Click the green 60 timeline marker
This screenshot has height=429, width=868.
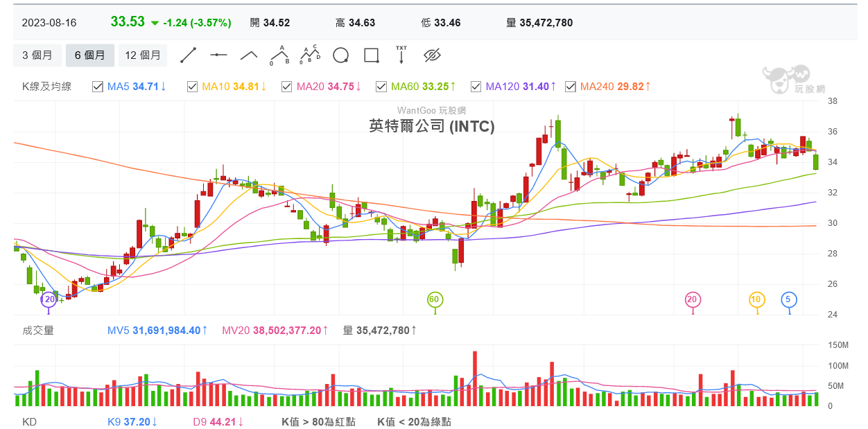pos(435,299)
